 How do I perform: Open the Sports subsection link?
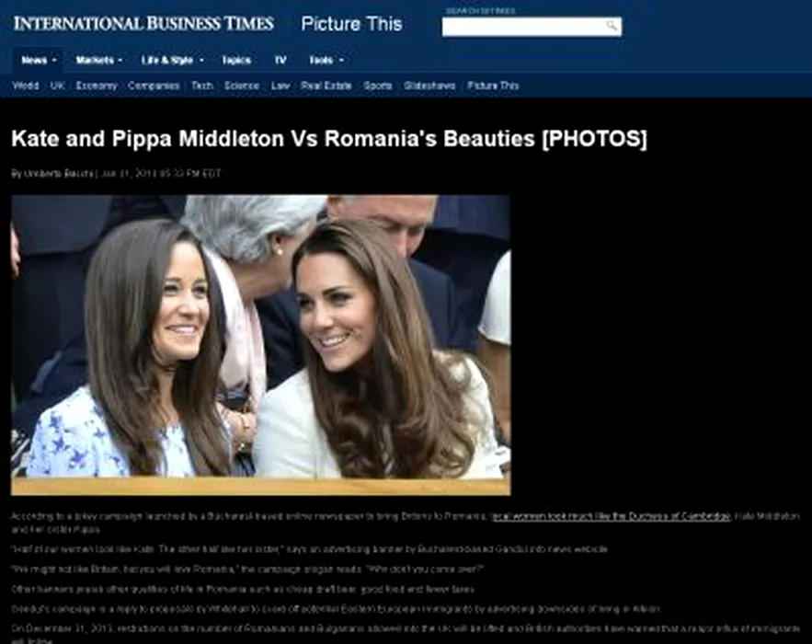(x=378, y=86)
